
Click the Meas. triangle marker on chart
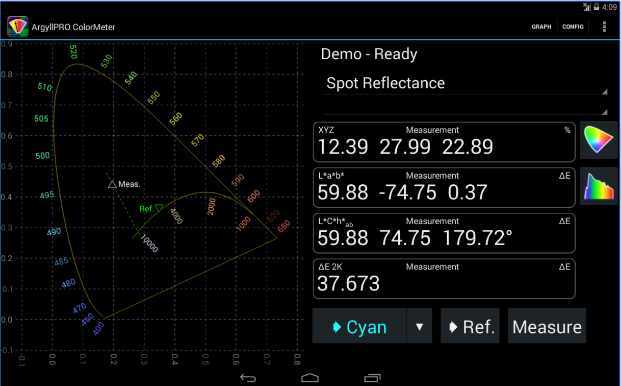click(x=112, y=184)
